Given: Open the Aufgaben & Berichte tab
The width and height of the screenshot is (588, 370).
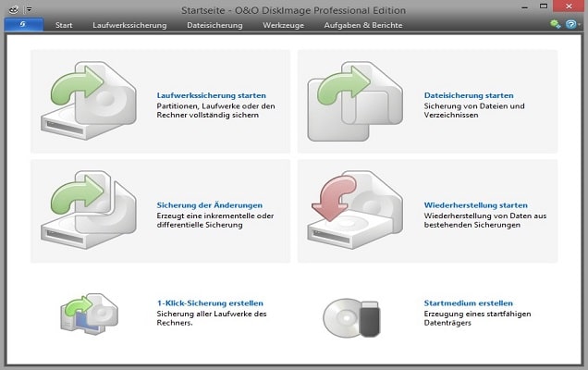Looking at the screenshot, I should 363,25.
